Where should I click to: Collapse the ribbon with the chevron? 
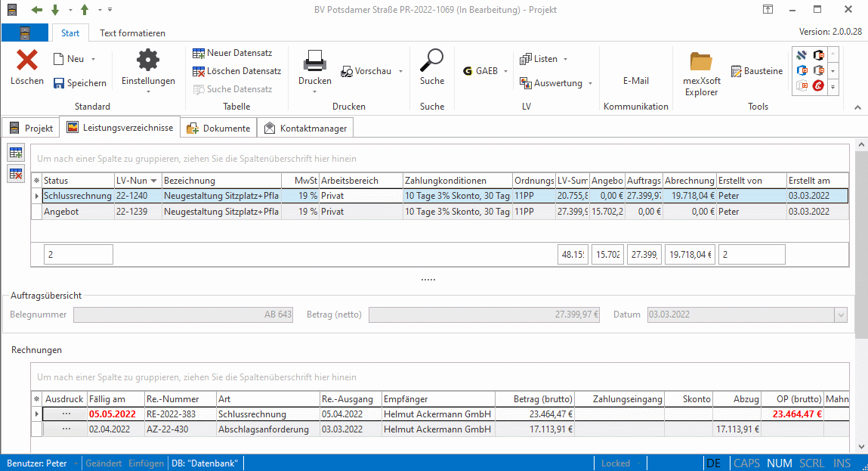point(857,107)
